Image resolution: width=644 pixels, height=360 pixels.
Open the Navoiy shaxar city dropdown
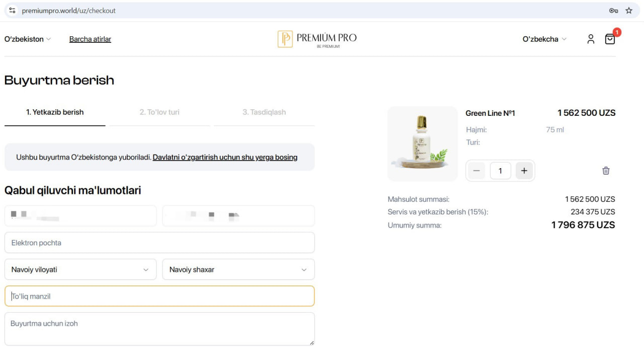(x=238, y=269)
